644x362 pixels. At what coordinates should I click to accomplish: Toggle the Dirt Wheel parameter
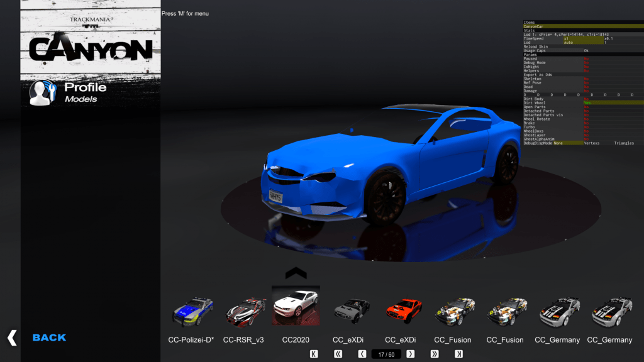[586, 102]
